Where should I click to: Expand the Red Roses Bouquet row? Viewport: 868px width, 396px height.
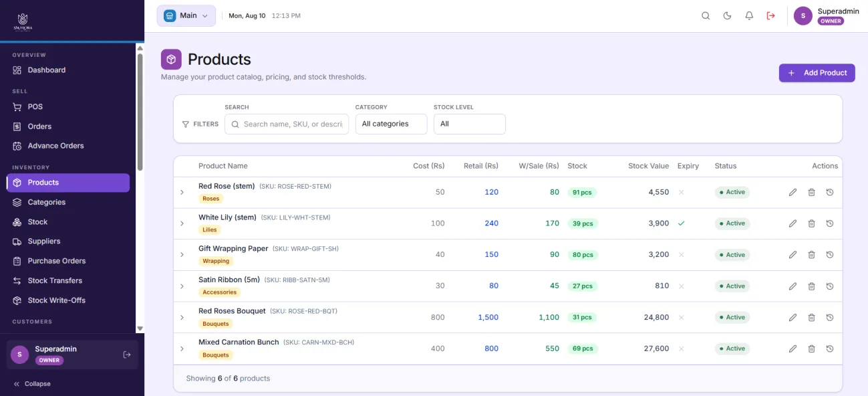click(182, 318)
